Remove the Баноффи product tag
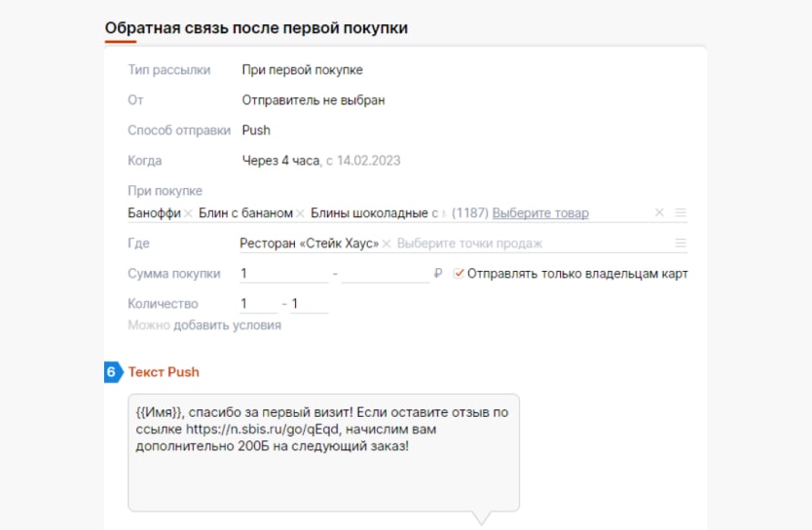Image resolution: width=812 pixels, height=530 pixels. point(188,213)
